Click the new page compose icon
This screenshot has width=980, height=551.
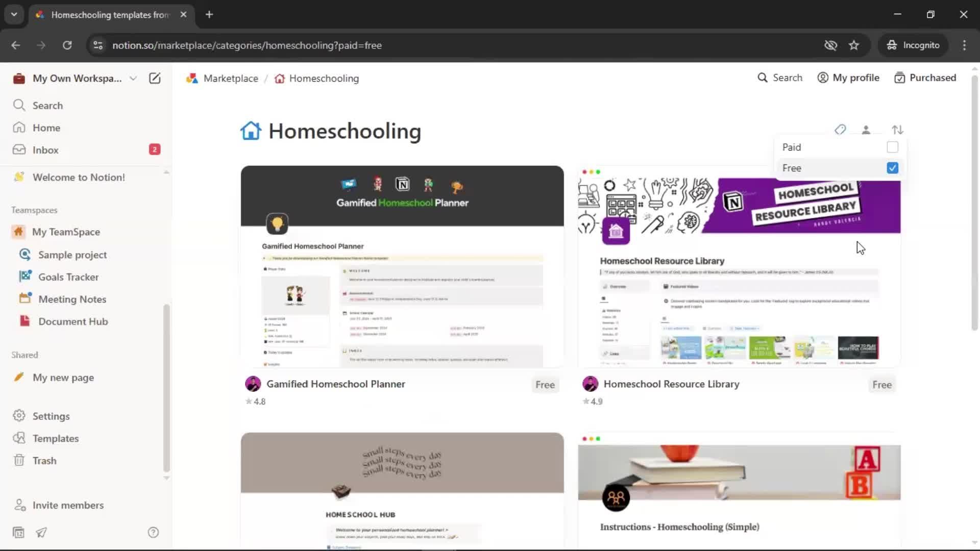coord(155,78)
